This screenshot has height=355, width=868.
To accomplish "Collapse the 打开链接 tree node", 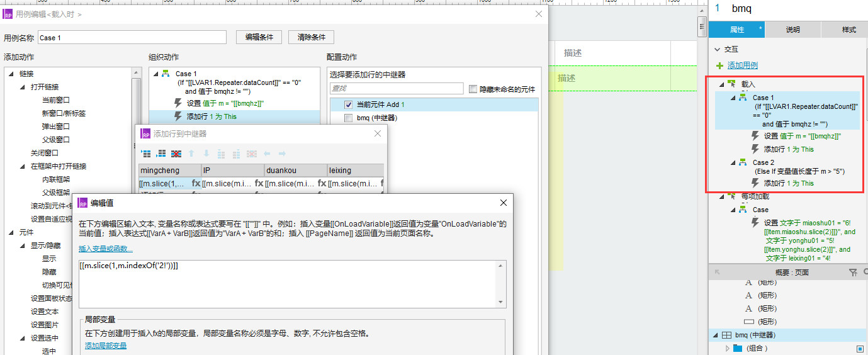I will (x=22, y=87).
